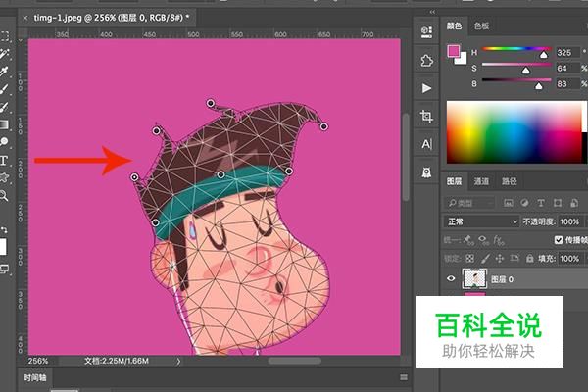Open the Actions play-triangle panel
This screenshot has width=588, height=392.
(x=426, y=88)
